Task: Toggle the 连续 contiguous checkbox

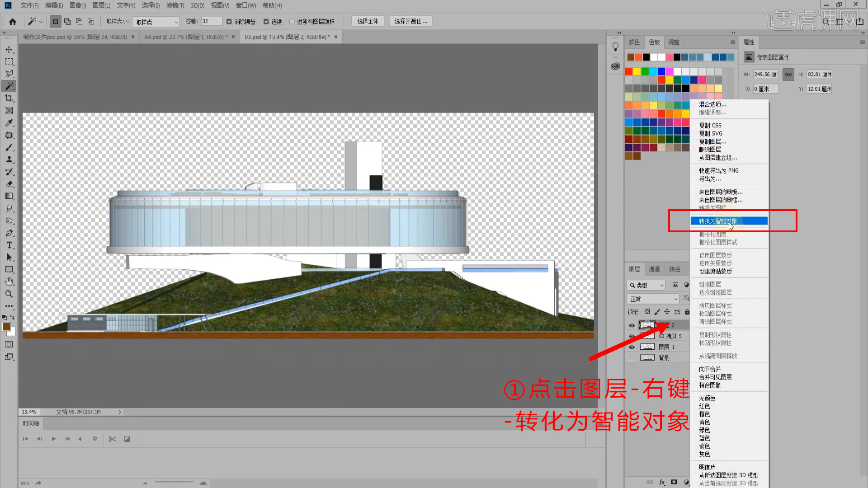Action: [266, 21]
